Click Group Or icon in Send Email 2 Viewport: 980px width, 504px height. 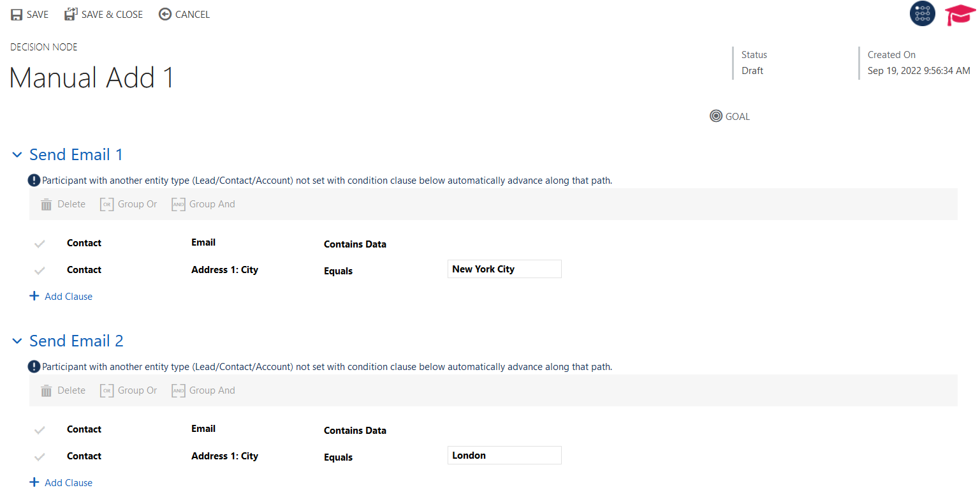(x=107, y=390)
